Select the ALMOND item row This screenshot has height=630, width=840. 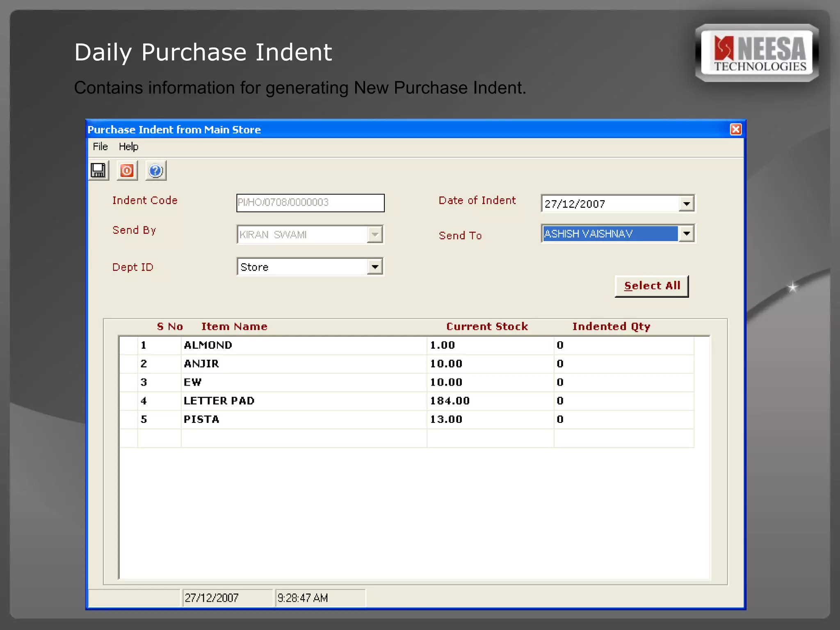(407, 345)
